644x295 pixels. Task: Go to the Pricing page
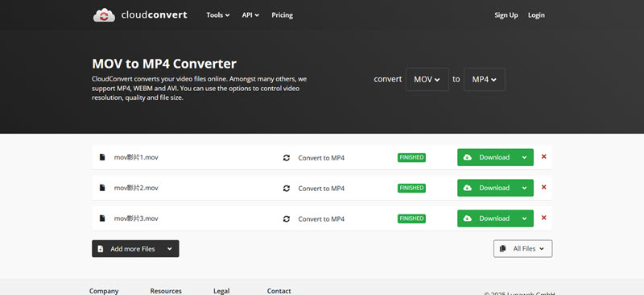click(x=283, y=15)
